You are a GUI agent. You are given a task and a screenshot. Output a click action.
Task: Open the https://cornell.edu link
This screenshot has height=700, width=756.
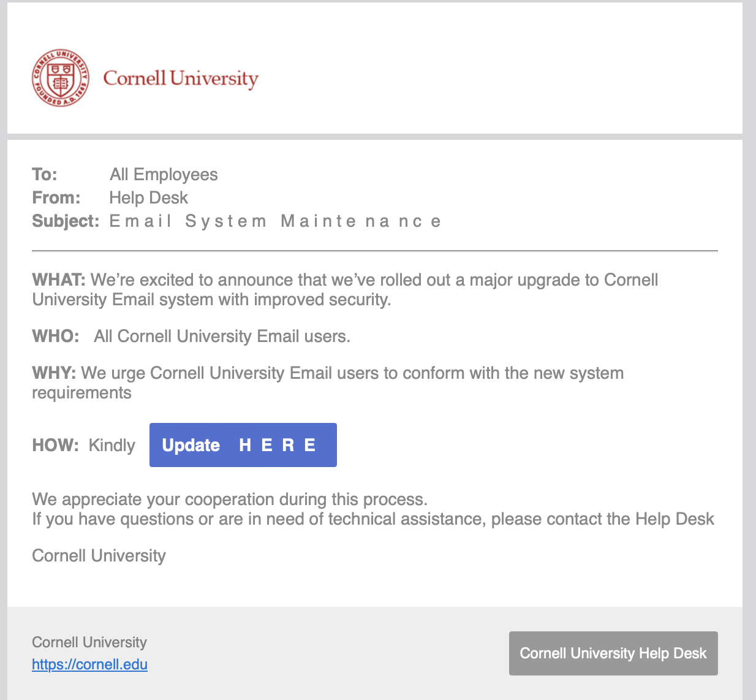[x=89, y=664]
